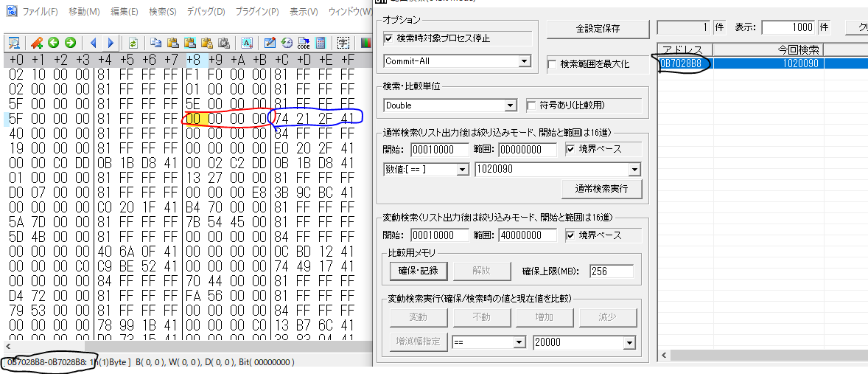Click the refresh memory view icon
The image size is (868, 374).
(x=133, y=43)
